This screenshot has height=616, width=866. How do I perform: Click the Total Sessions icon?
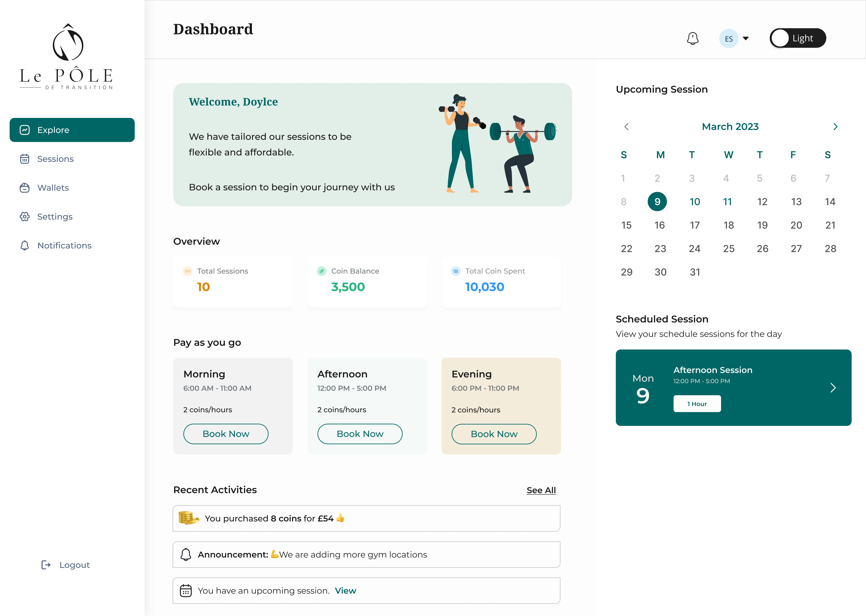coord(188,271)
